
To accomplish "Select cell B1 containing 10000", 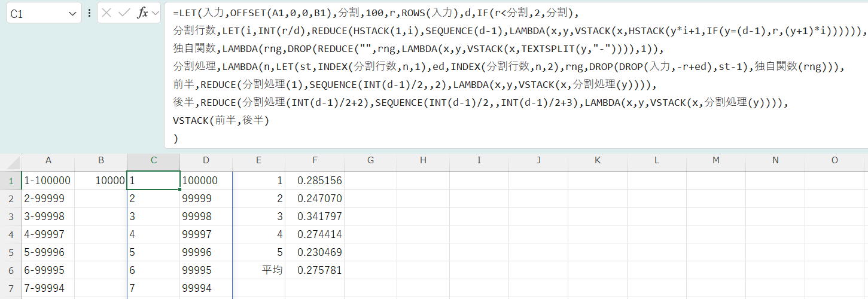I will (x=100, y=181).
